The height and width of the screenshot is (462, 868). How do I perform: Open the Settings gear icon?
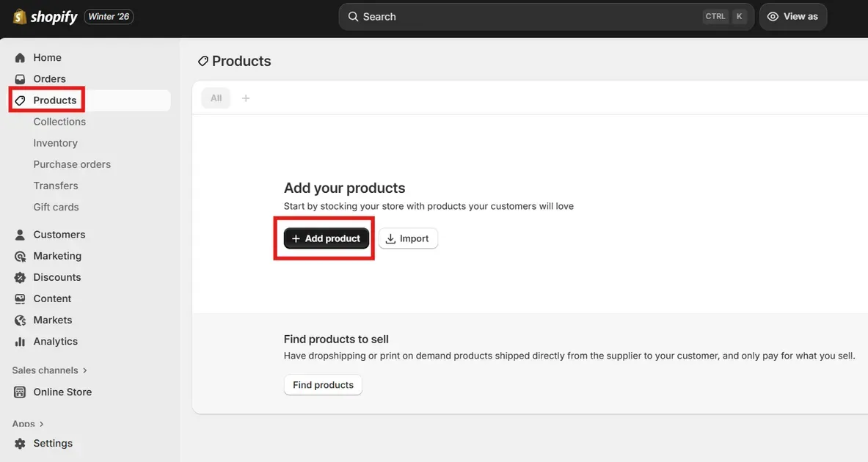click(x=19, y=443)
